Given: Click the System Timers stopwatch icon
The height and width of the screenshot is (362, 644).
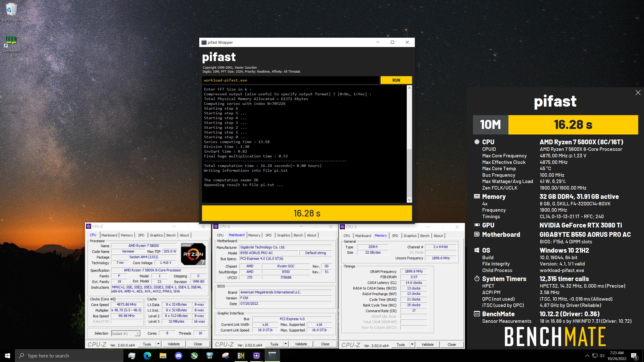Looking at the screenshot, I should click(477, 279).
